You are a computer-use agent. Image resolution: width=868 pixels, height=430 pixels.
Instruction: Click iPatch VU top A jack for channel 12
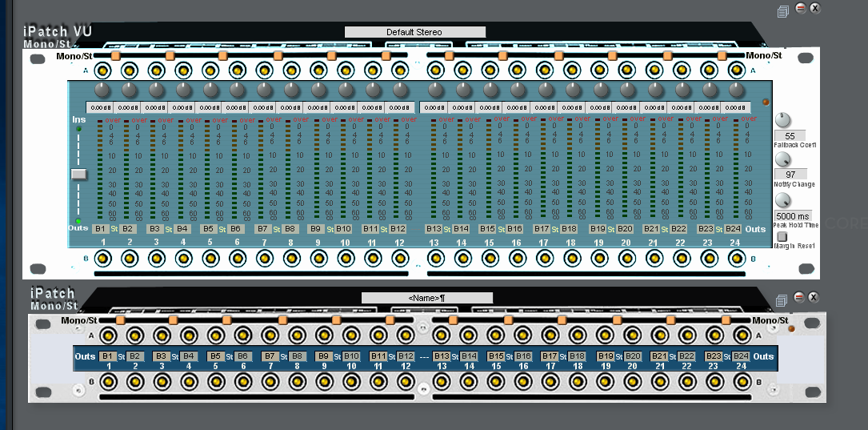point(400,71)
